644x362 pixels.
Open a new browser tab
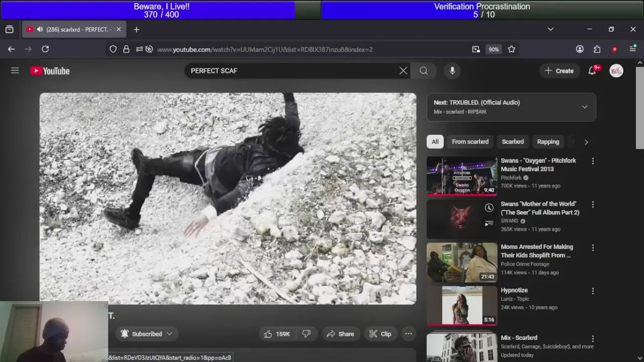(x=136, y=30)
